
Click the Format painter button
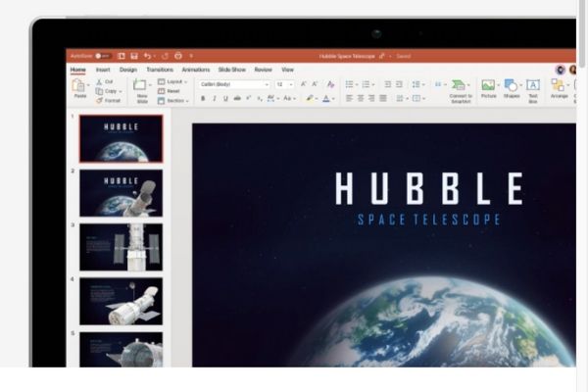(108, 101)
